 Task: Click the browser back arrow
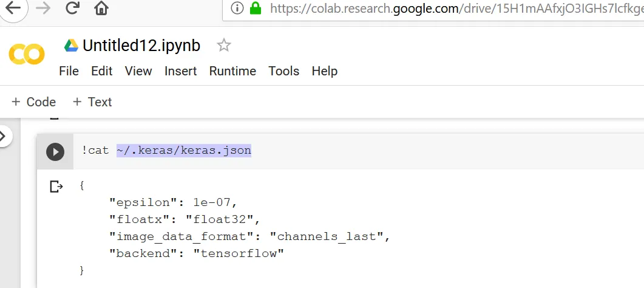[12, 8]
